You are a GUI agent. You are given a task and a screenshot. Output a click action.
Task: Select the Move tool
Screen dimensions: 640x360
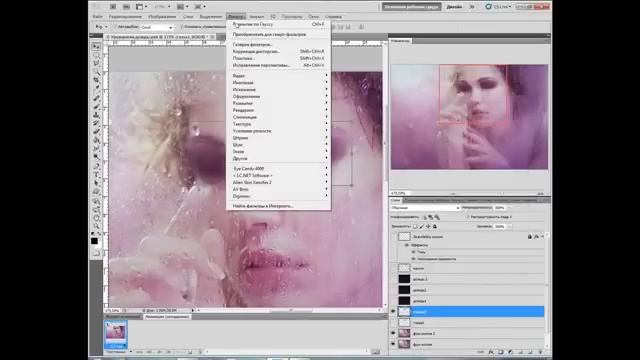(x=96, y=46)
